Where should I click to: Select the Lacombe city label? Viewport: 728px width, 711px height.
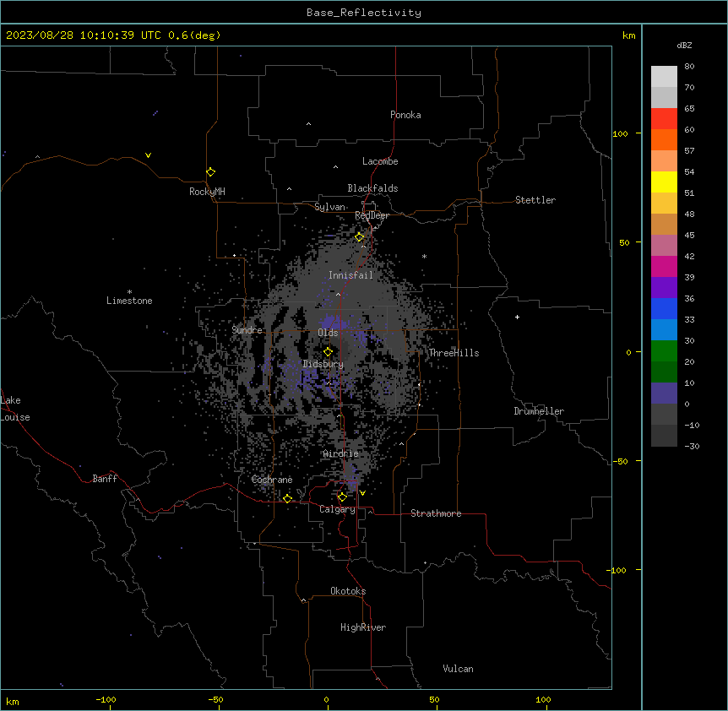click(x=380, y=161)
